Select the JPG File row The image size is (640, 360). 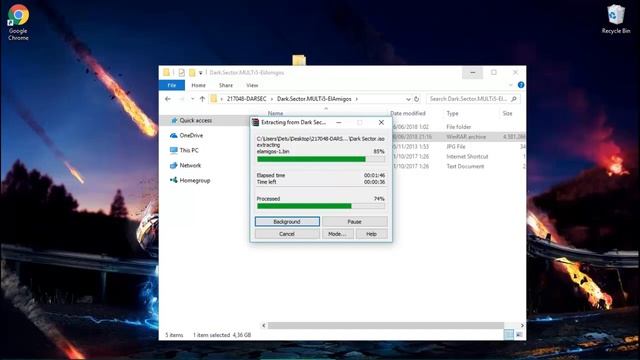tap(459, 147)
